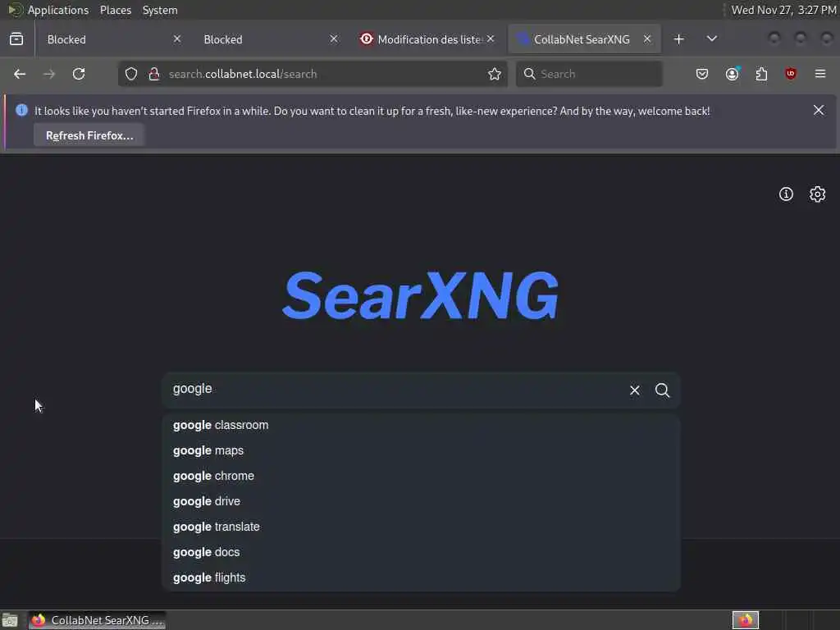The width and height of the screenshot is (840, 630).
Task: Open a new tab with plus
Action: pyautogui.click(x=678, y=39)
